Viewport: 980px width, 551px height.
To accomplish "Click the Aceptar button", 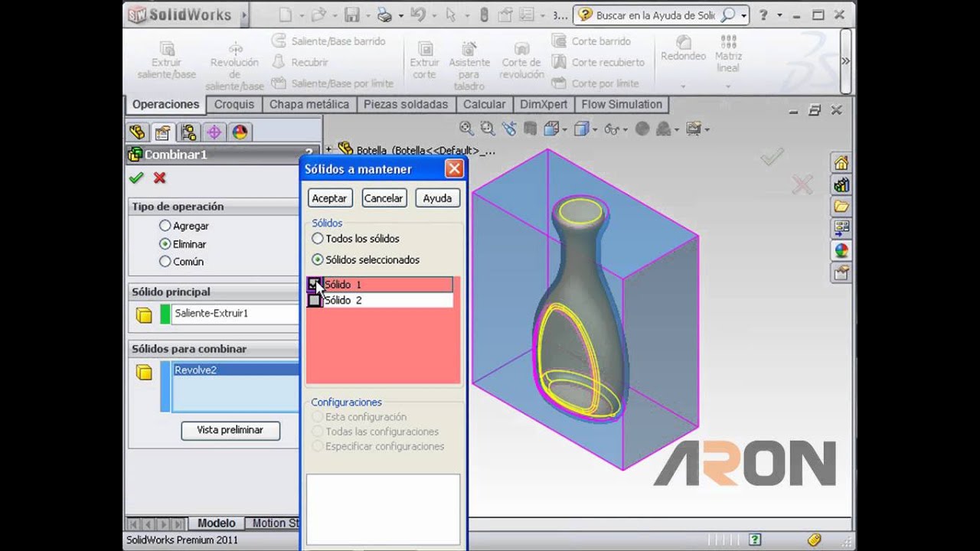I will pyautogui.click(x=329, y=198).
